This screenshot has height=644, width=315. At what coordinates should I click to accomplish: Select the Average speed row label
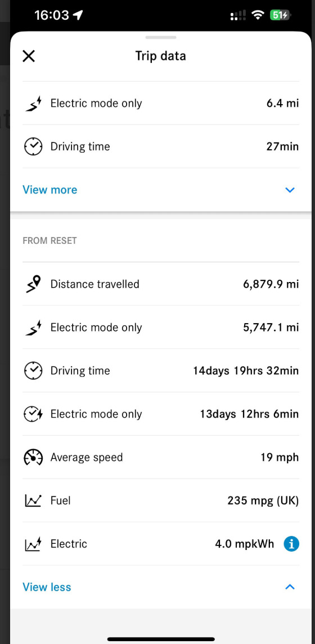87,457
